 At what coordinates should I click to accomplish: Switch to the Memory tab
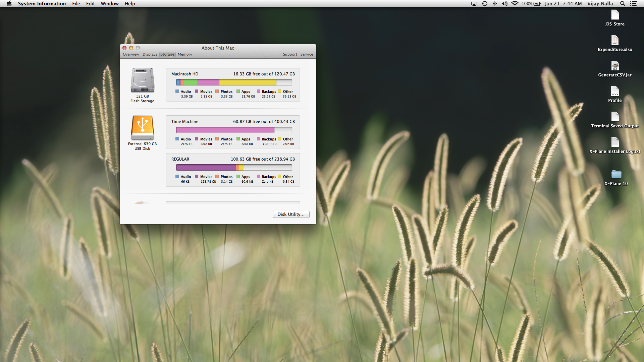click(x=185, y=54)
